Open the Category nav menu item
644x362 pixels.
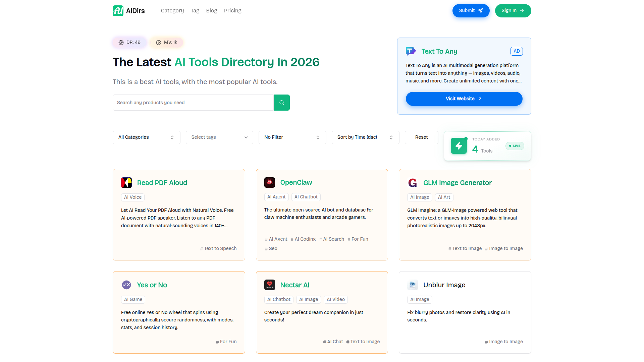172,11
